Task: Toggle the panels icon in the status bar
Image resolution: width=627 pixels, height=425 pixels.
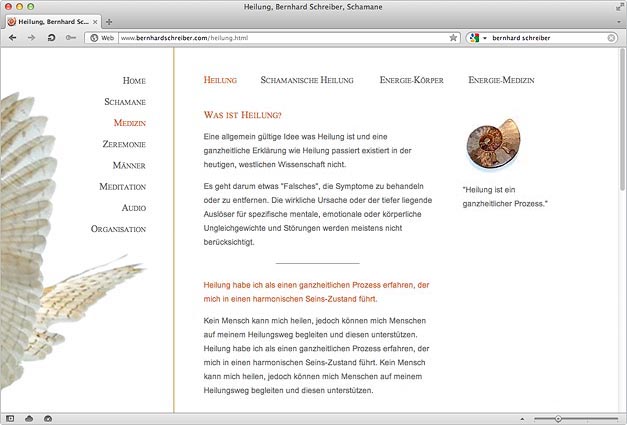Action: 10,419
